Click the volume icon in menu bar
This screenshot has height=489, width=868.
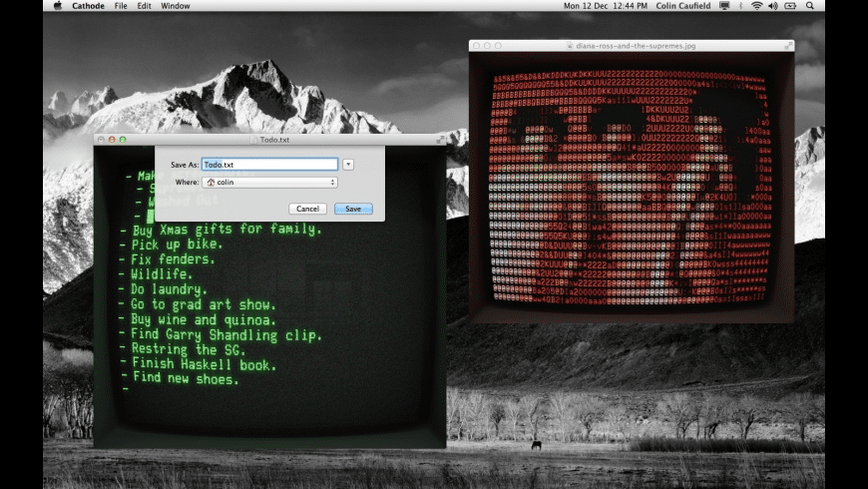click(773, 6)
